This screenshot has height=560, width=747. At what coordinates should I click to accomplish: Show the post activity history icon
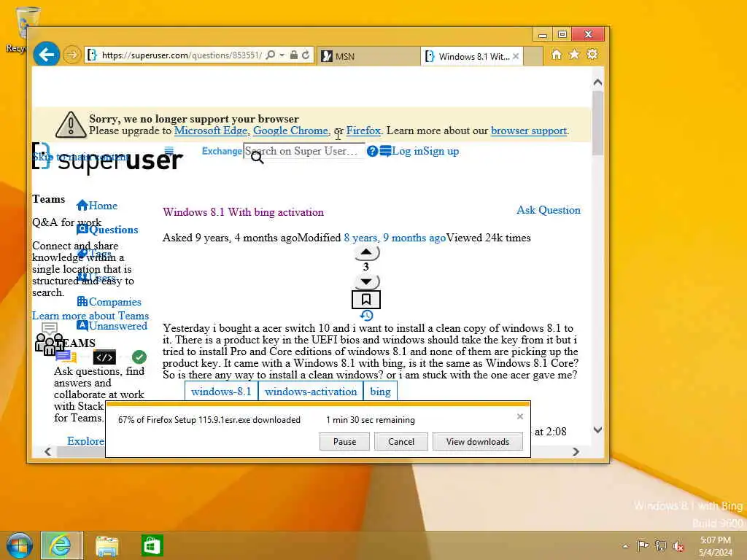point(366,315)
